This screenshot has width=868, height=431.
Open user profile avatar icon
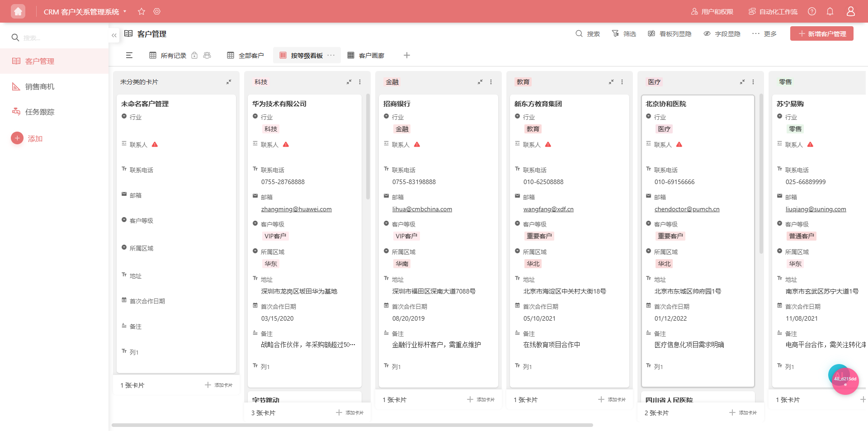click(851, 11)
